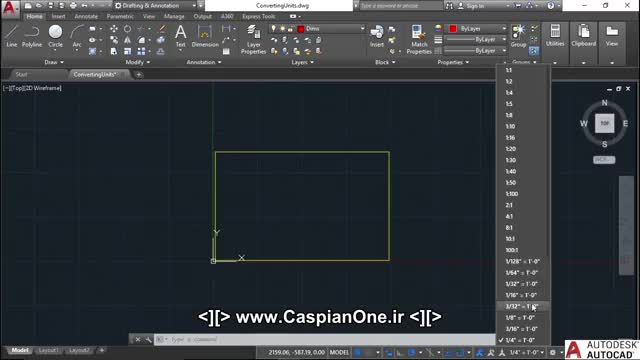
Task: Toggle annotation visibility icon in status bar
Action: 480,352
